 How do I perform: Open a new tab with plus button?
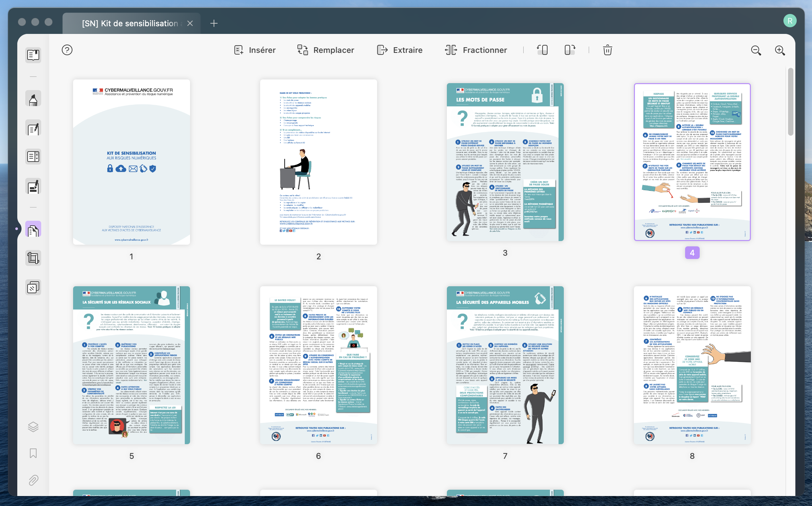[x=214, y=23]
